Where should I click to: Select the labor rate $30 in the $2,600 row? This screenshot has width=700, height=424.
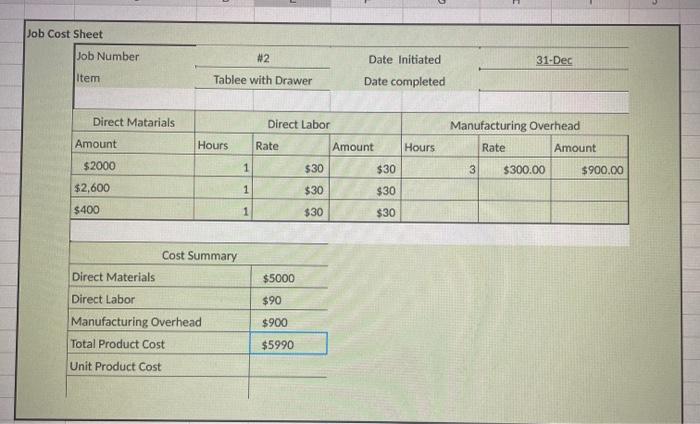291,190
